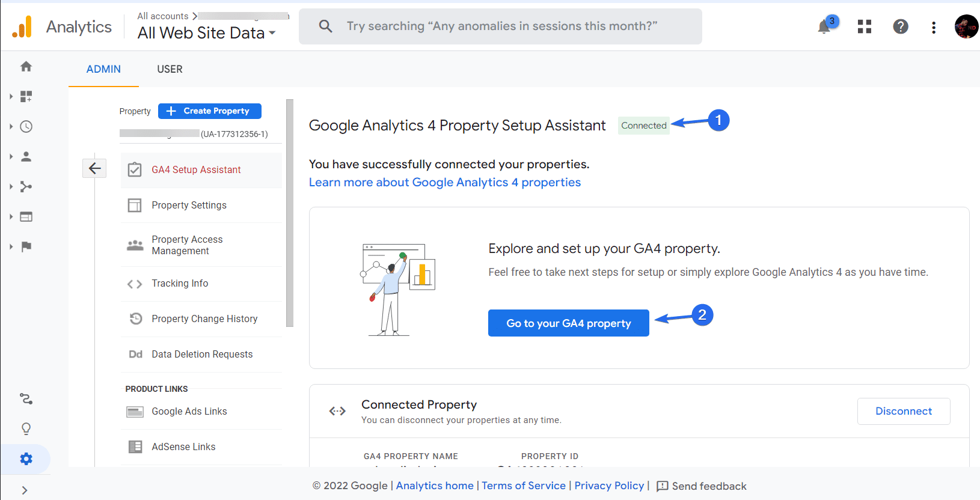Click the UA-177312356-1 property ID text
The height and width of the screenshot is (500, 980).
click(x=234, y=134)
